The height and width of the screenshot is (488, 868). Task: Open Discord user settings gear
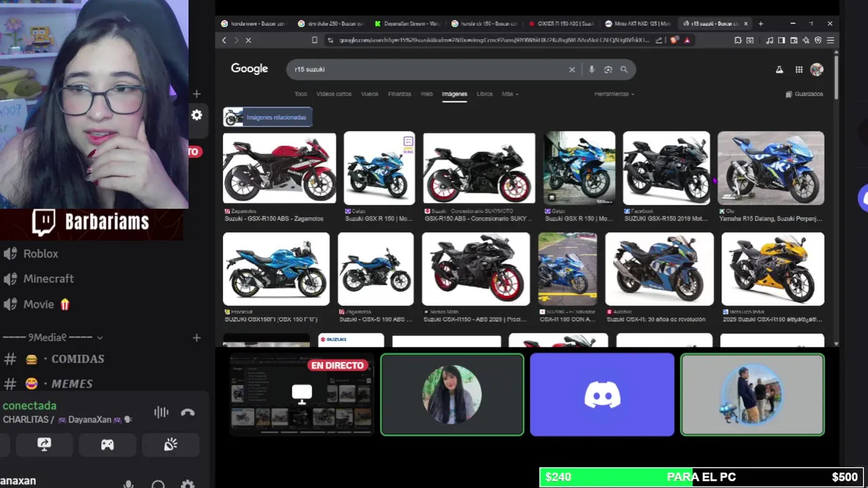188,484
